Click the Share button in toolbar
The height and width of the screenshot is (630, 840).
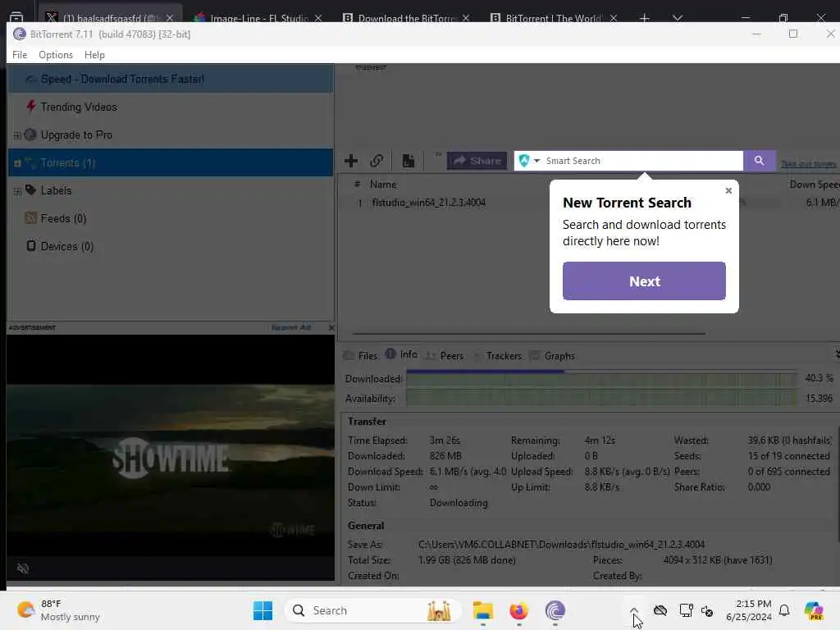tap(477, 161)
